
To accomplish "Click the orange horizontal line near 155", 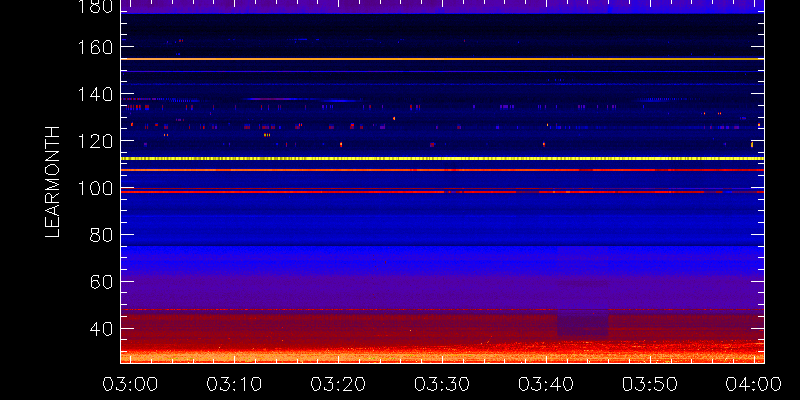I will coord(442,59).
